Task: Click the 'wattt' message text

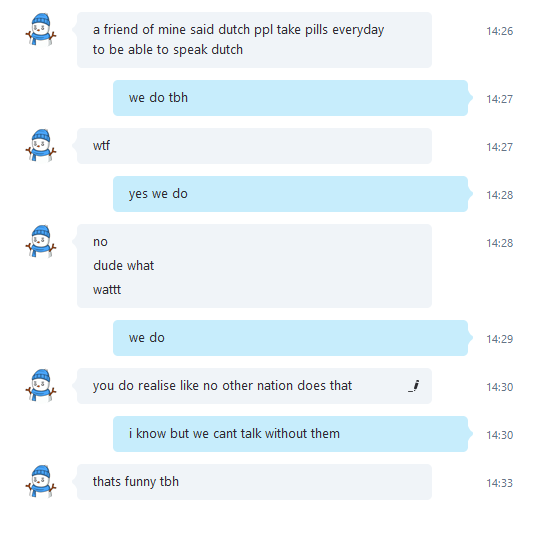Action: 107,290
